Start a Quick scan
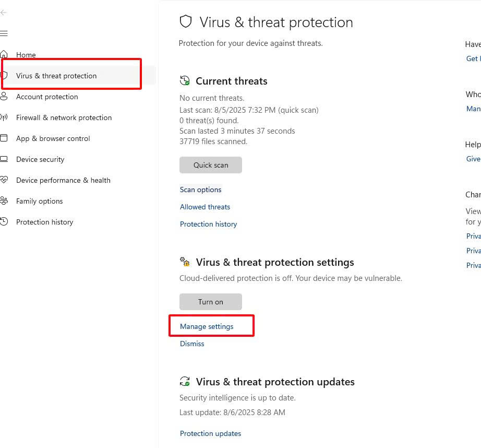 [x=211, y=165]
